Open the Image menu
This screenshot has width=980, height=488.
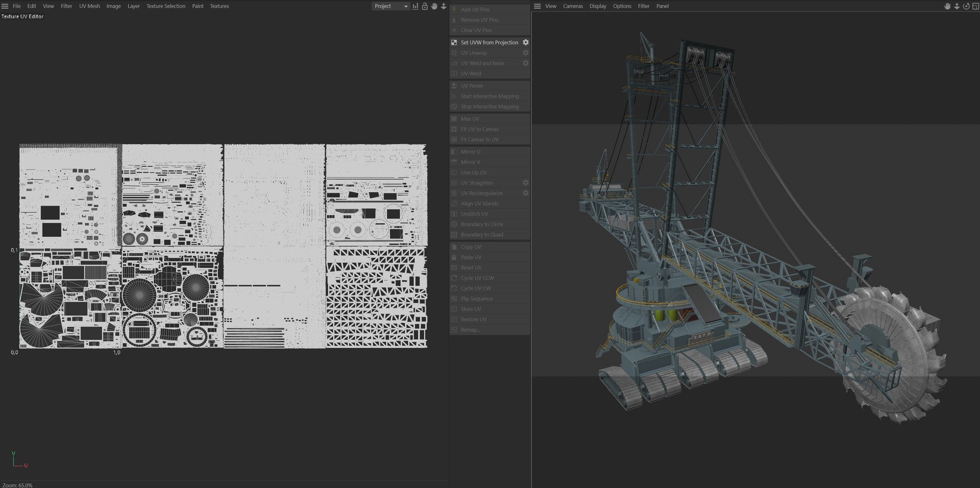[113, 6]
